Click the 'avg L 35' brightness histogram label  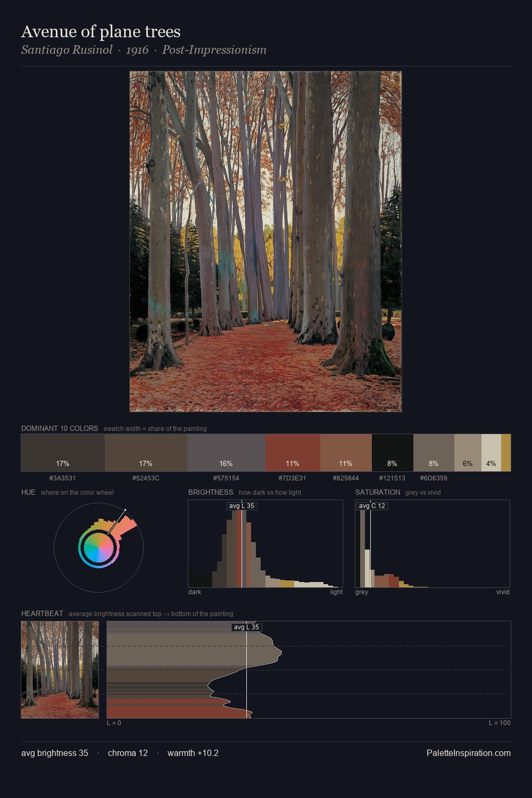point(242,506)
